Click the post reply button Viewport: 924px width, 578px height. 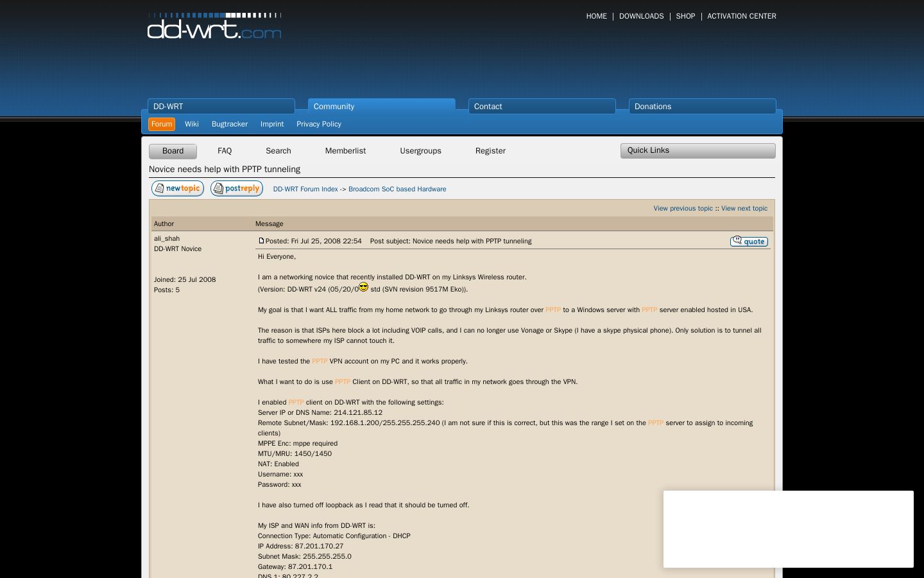coord(237,188)
